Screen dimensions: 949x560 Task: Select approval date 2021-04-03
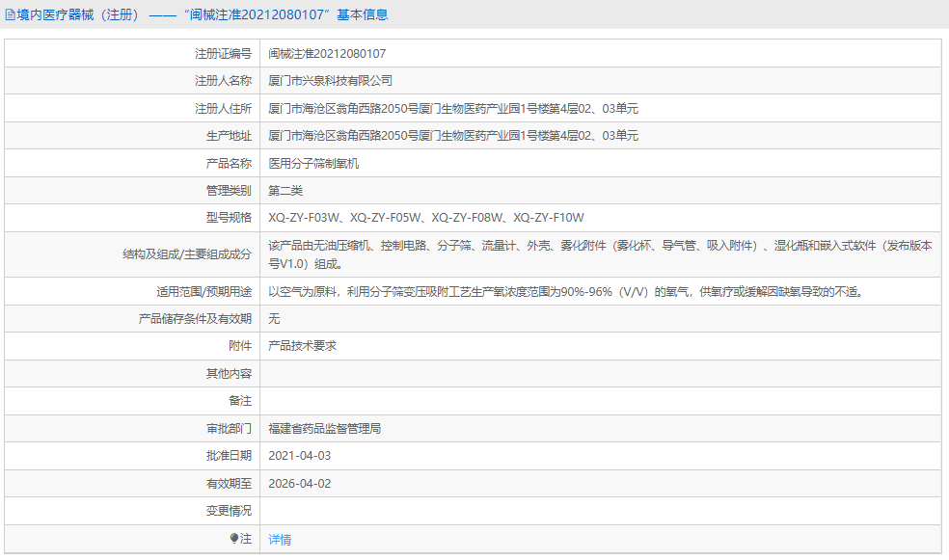click(300, 456)
